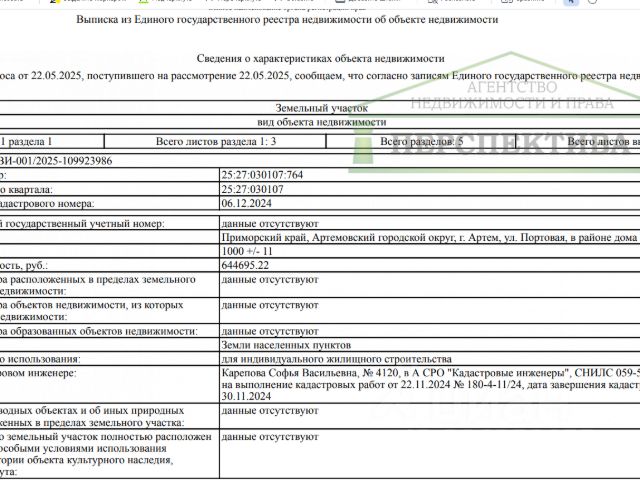Click 'данные отсутствуют' in the 'объектов недвижимости, из которых' row
The width and height of the screenshot is (640, 480).
(270, 305)
